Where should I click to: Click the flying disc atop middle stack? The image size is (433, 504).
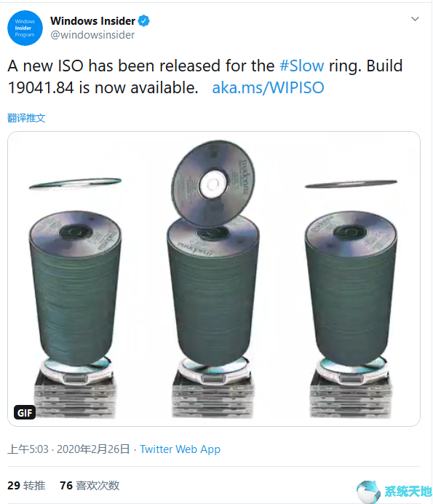[x=213, y=184]
